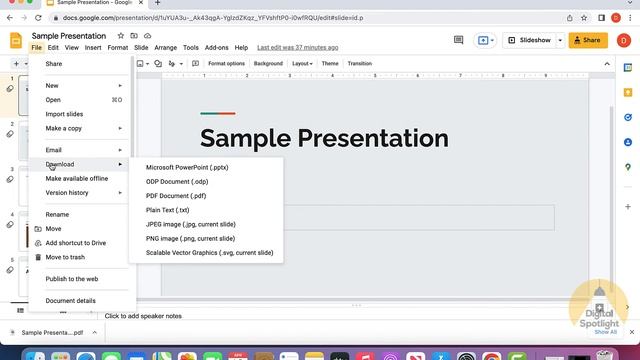Image resolution: width=640 pixels, height=360 pixels.
Task: Open the Google Slides home icon
Action: (x=16, y=40)
